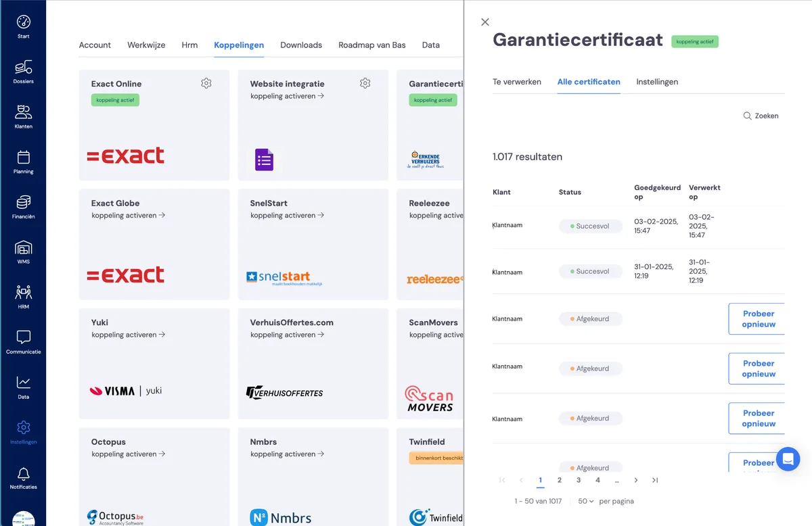Click 'koppeling actief' badge on Exact Online
The height and width of the screenshot is (526, 812).
(115, 100)
